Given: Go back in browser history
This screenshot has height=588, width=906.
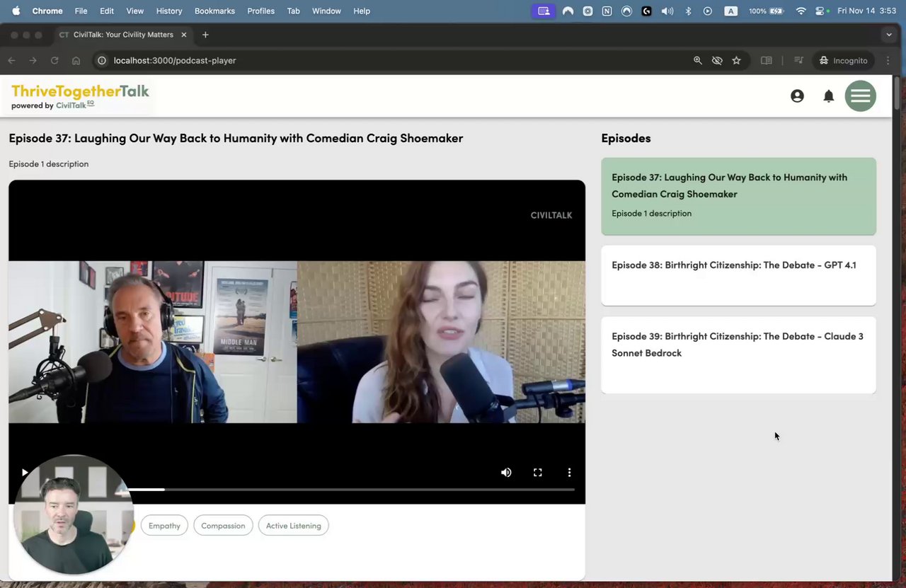Looking at the screenshot, I should coord(11,60).
